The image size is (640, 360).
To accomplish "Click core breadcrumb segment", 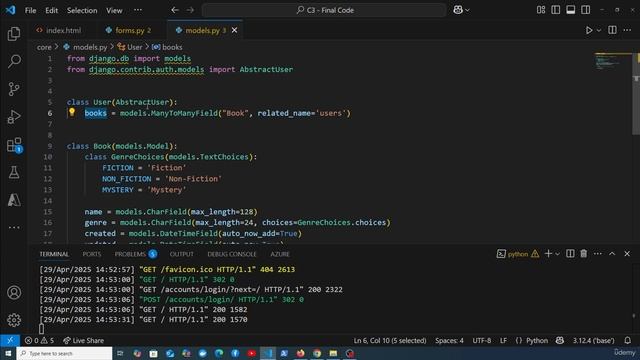I will [x=44, y=47].
